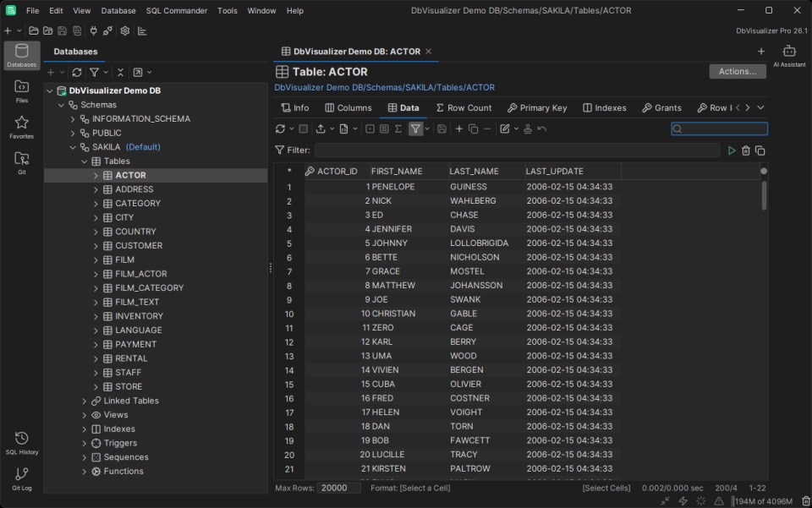Image resolution: width=812 pixels, height=508 pixels.
Task: Open the Git Log panel
Action: pos(21,478)
